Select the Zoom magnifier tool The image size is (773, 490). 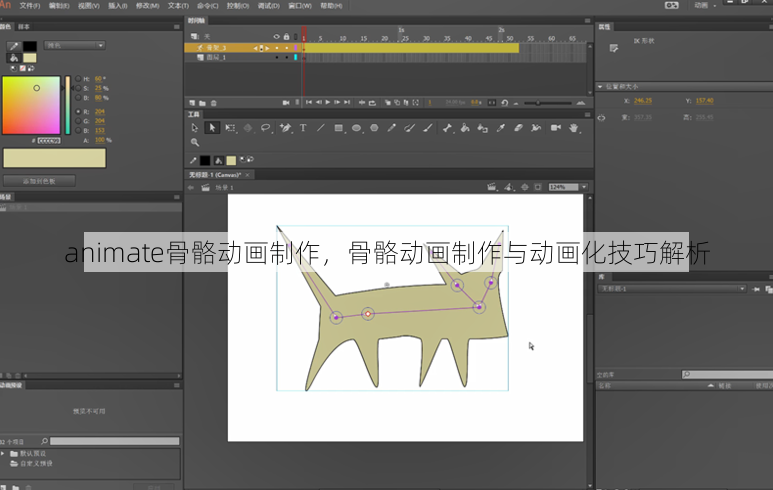pos(195,142)
